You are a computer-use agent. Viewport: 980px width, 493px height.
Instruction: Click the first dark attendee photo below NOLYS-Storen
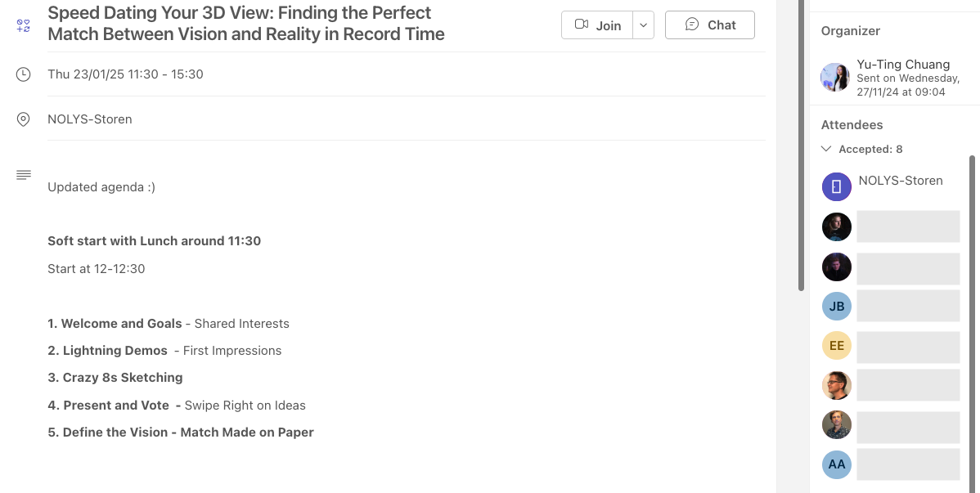point(836,227)
